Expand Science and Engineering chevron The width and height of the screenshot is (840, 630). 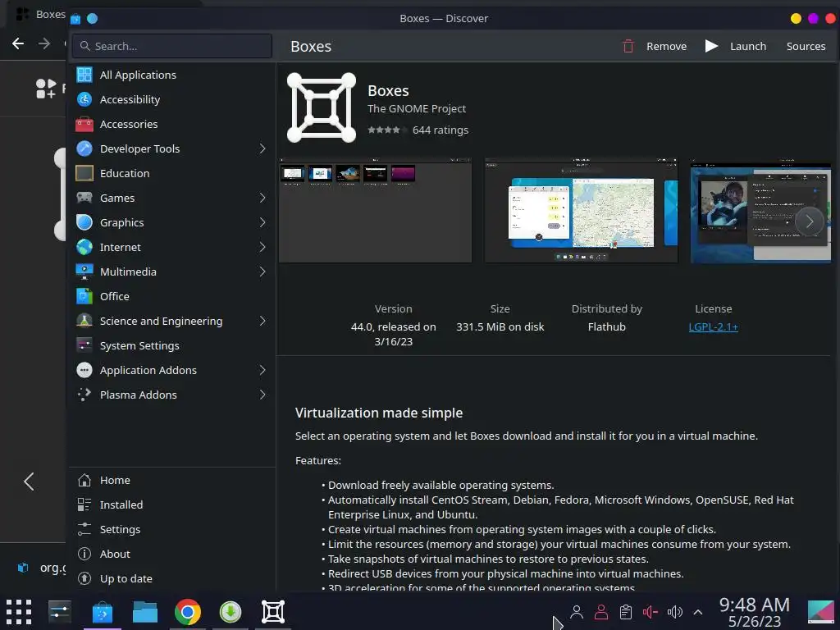tap(262, 322)
